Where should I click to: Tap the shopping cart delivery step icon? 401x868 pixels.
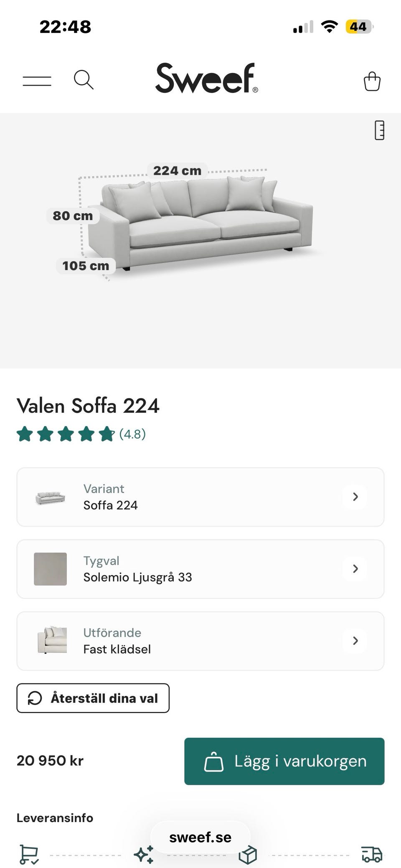click(29, 855)
